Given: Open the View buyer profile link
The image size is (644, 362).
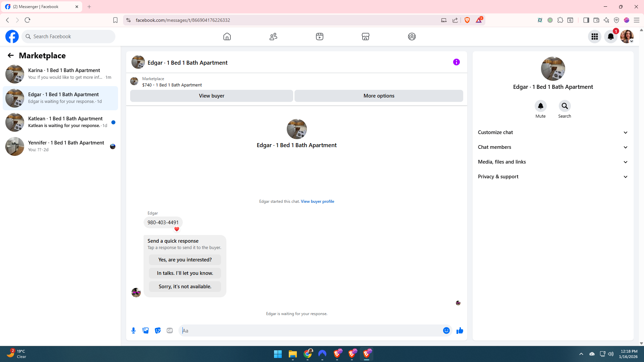Looking at the screenshot, I should point(317,201).
